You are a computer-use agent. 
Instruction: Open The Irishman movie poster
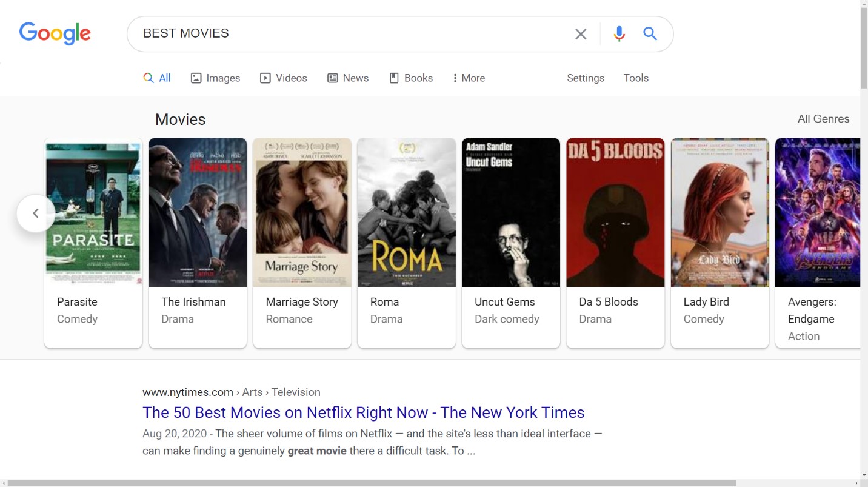(198, 213)
